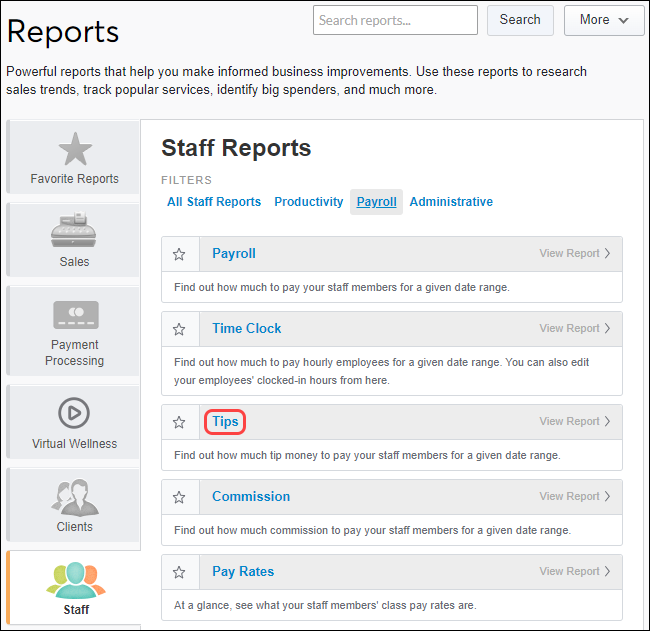Open the More dropdown menu
650x631 pixels.
[x=604, y=20]
